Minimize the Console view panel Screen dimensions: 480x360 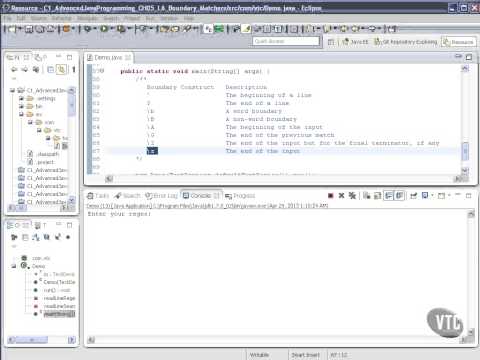458,195
